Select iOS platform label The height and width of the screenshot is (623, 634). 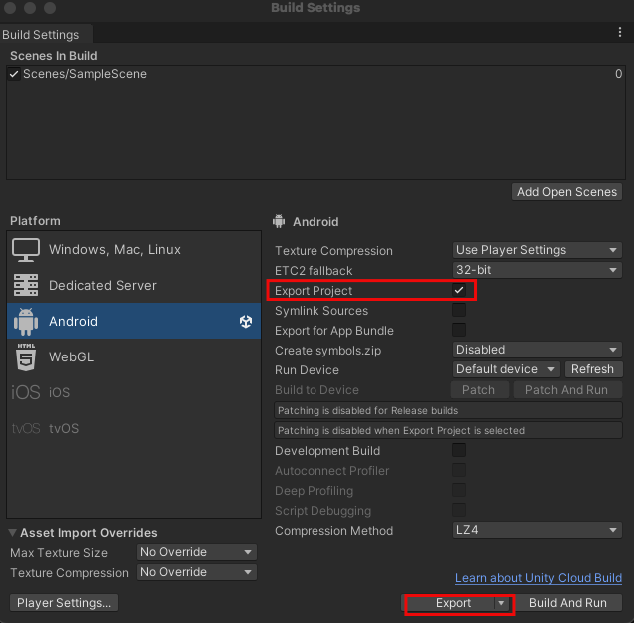click(59, 392)
